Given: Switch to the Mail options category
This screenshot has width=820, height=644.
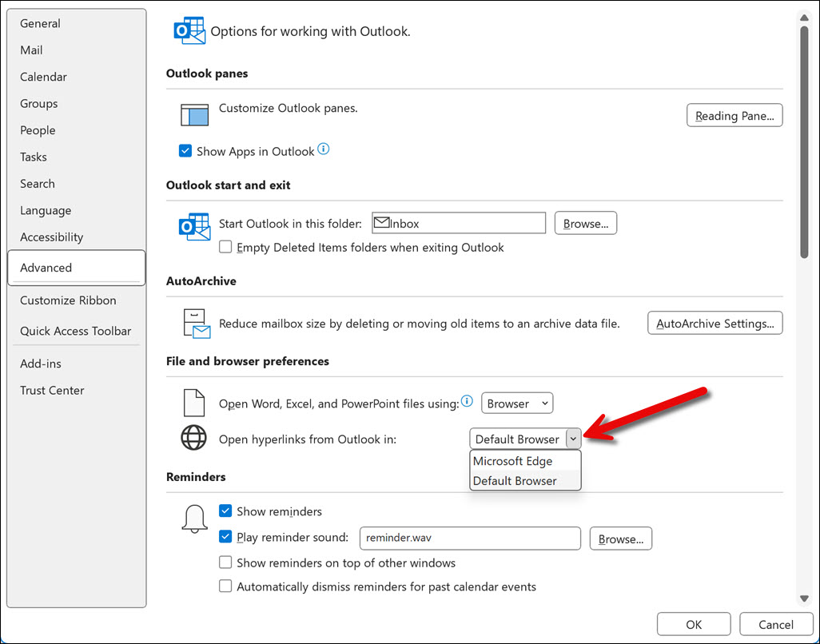Looking at the screenshot, I should coord(77,50).
